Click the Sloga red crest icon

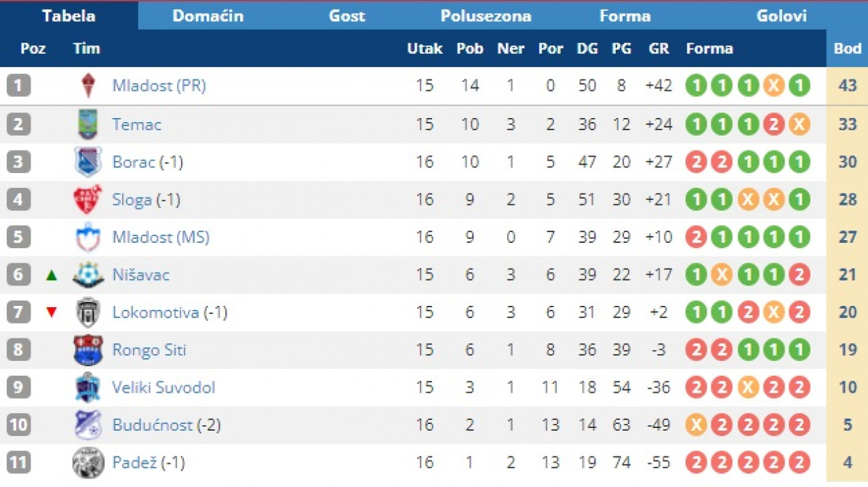(x=88, y=200)
